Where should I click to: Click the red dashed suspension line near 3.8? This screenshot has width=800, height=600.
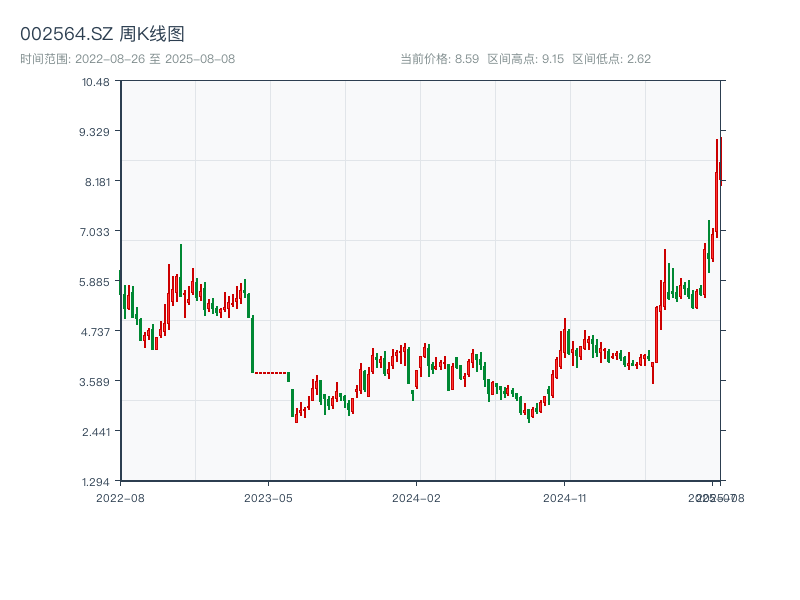(x=271, y=373)
